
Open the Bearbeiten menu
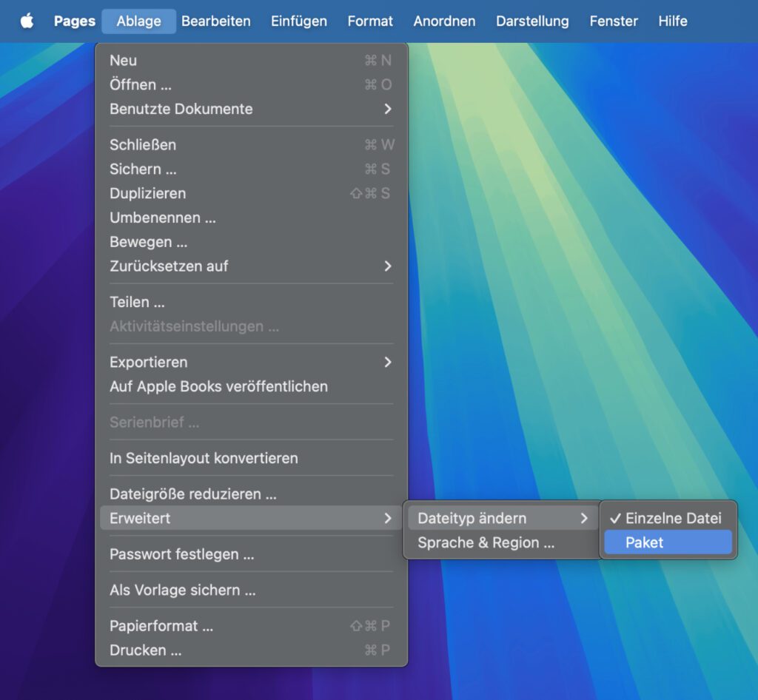pos(215,21)
